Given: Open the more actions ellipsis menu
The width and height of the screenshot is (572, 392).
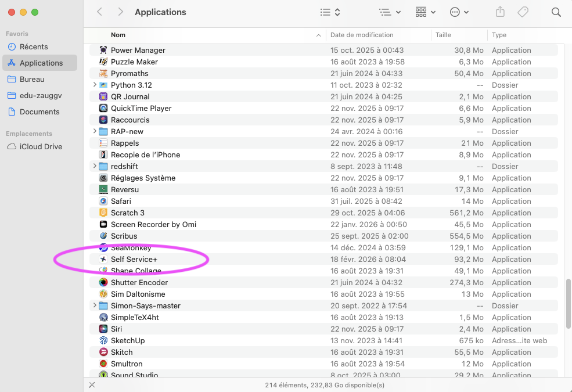Looking at the screenshot, I should click(x=459, y=12).
